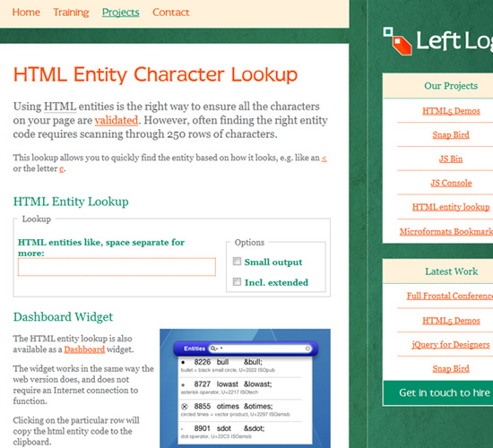493x448 pixels.
Task: Visit the jQuery for Designers link
Action: (x=451, y=345)
